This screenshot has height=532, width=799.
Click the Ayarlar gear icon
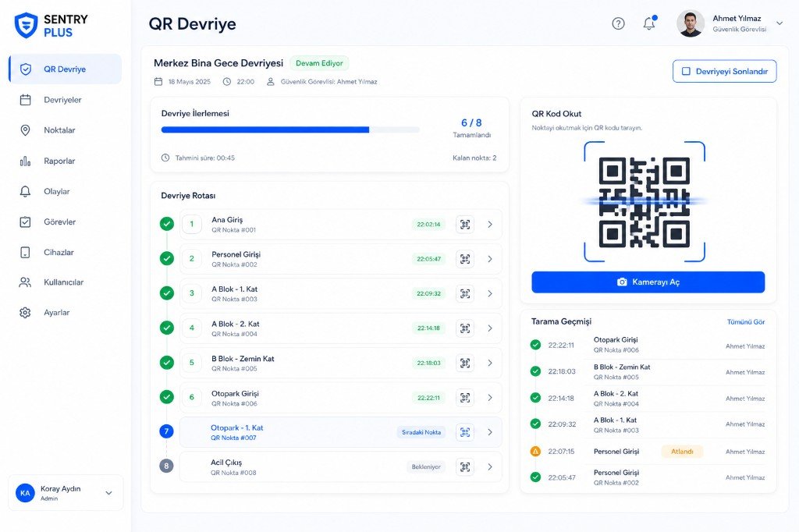coord(25,312)
